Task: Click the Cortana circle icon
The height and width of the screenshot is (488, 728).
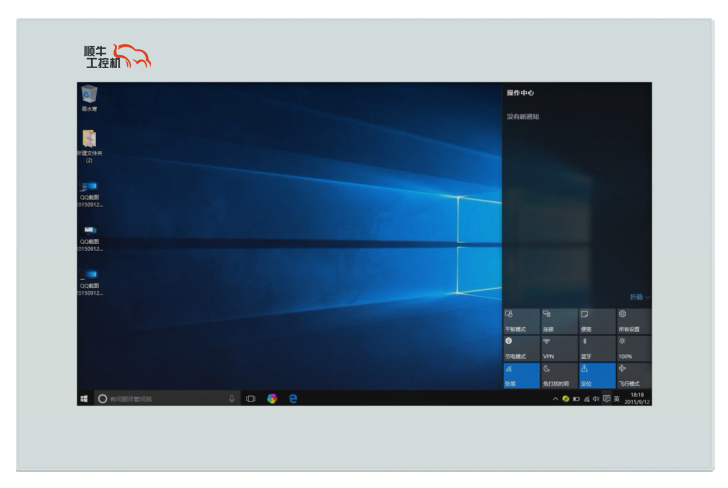Action: pyautogui.click(x=103, y=399)
